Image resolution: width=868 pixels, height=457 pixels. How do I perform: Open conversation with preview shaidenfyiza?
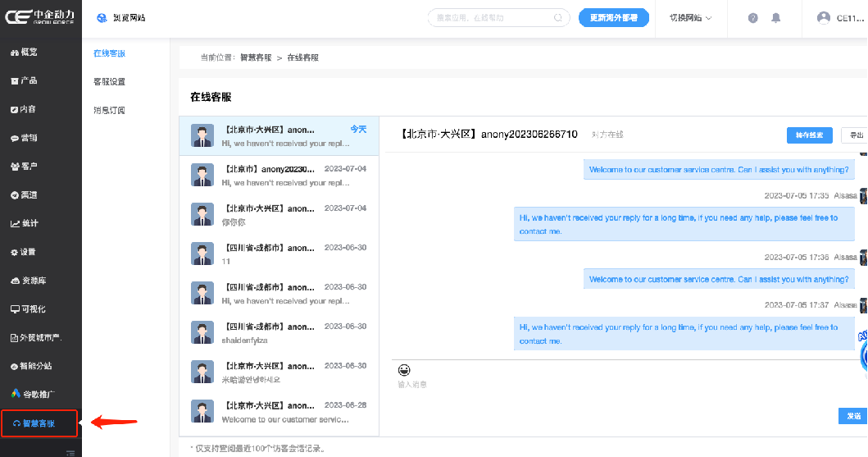(279, 333)
